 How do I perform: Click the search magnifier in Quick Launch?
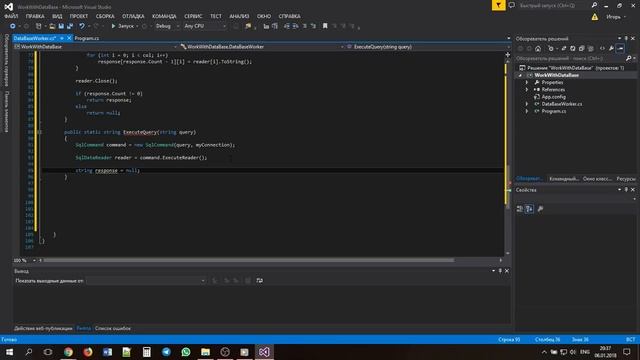pyautogui.click(x=594, y=5)
